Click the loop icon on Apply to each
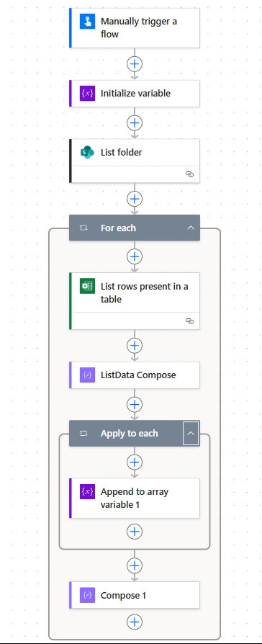262x644 pixels. 83,434
